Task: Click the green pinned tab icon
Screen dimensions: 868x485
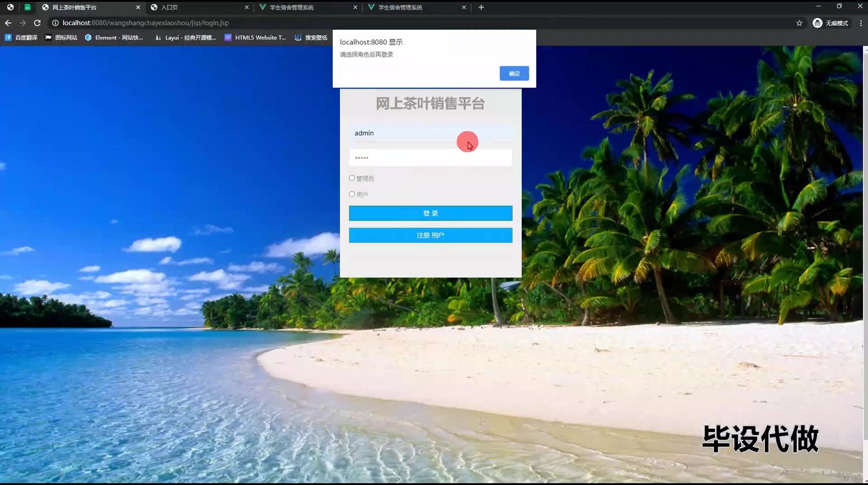Action: tap(28, 7)
